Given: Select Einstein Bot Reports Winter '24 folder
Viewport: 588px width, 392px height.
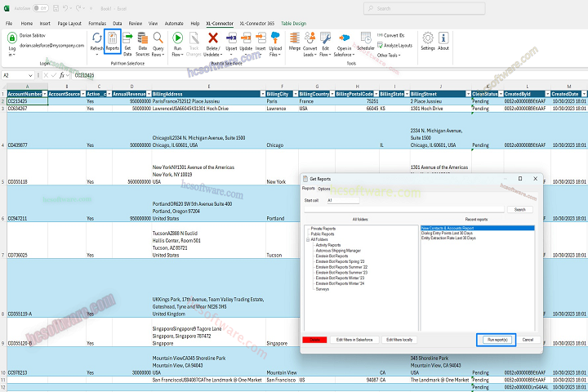Looking at the screenshot, I should point(341,282).
